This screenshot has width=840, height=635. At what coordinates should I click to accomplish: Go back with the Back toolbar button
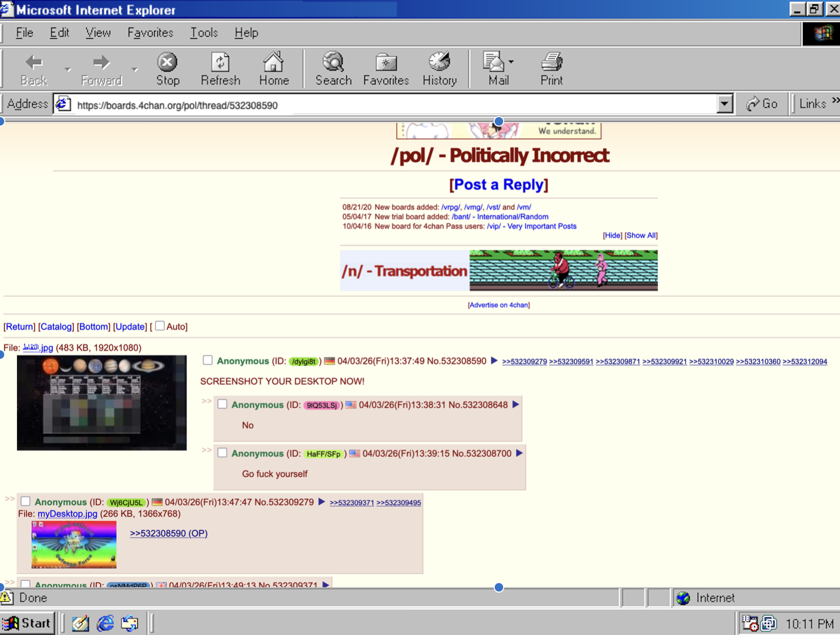[34, 69]
